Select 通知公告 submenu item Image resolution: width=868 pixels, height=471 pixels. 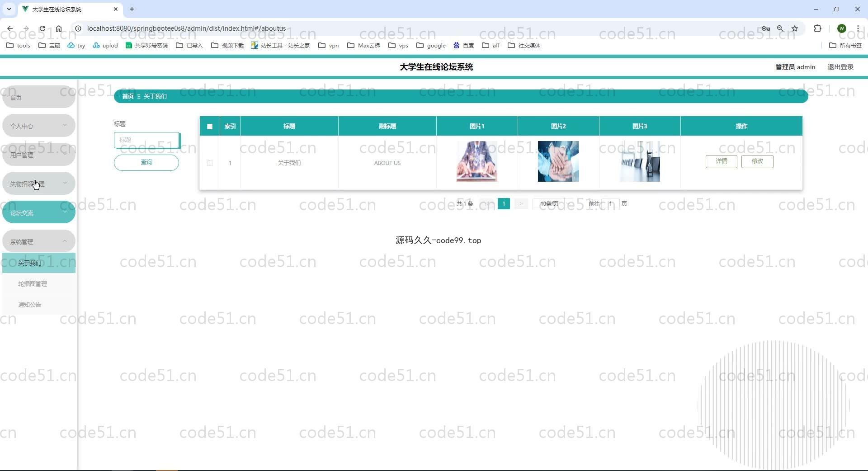39,305
